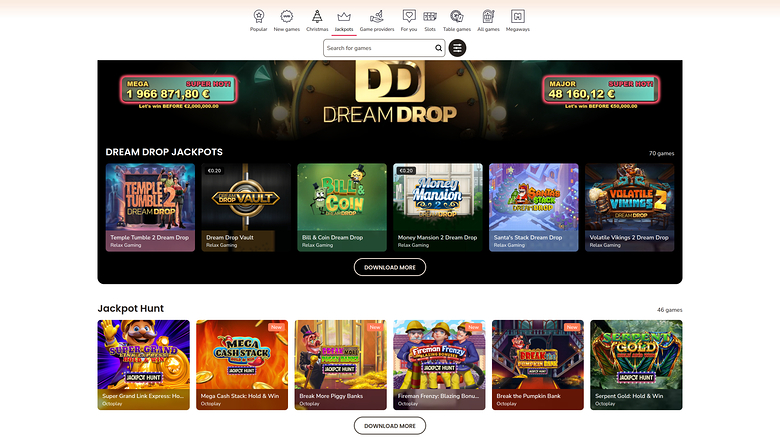This screenshot has width=780, height=439.
Task: Click the '70 games' count text
Action: point(662,154)
